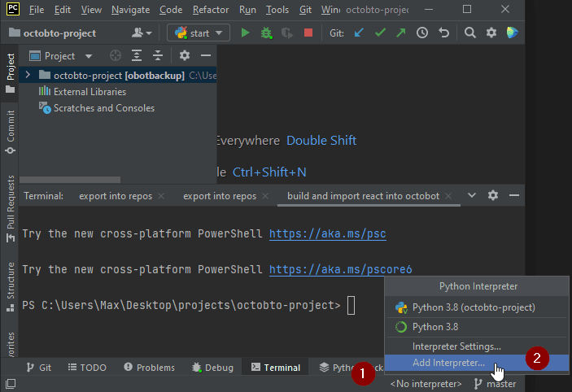572x392 pixels.
Task: Open the Navigate menu
Action: pos(131,10)
